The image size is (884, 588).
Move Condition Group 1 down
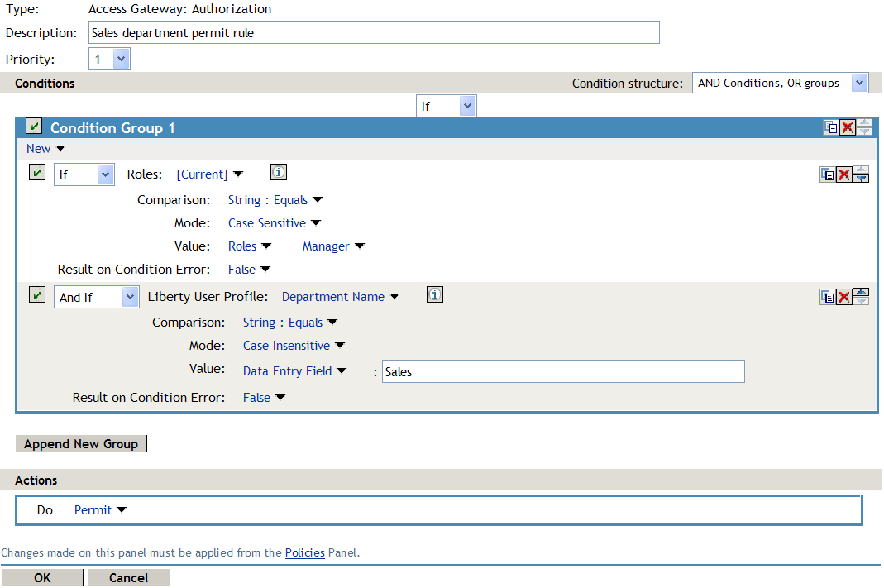click(863, 131)
